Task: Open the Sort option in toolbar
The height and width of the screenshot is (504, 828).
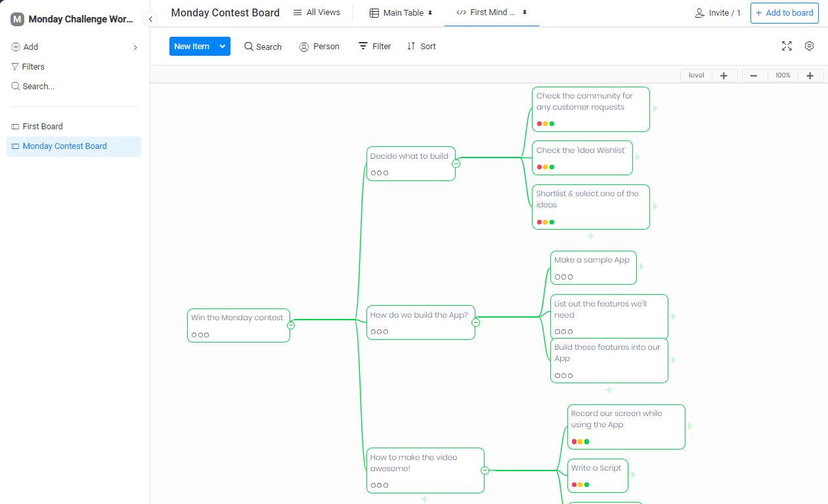Action: [422, 47]
